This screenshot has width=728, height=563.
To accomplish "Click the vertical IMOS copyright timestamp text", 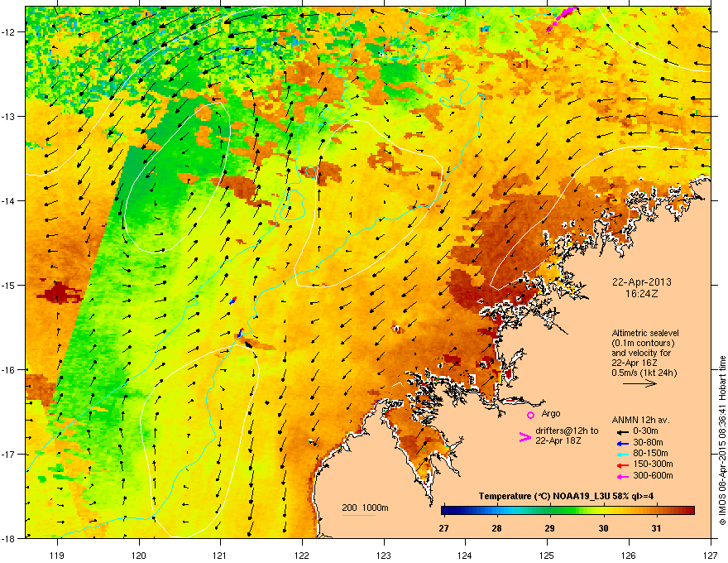I will coord(722,440).
